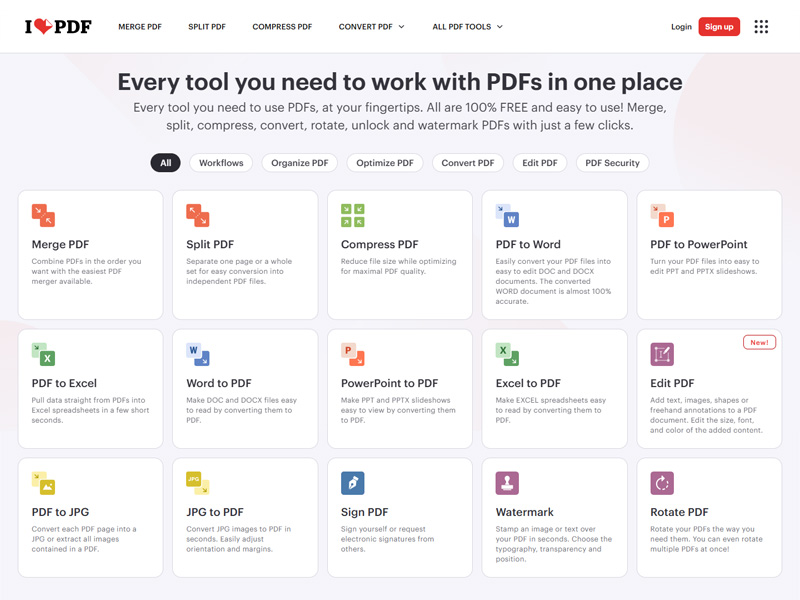Switch on the PDF Security filter
The image size is (800, 600).
pos(612,162)
